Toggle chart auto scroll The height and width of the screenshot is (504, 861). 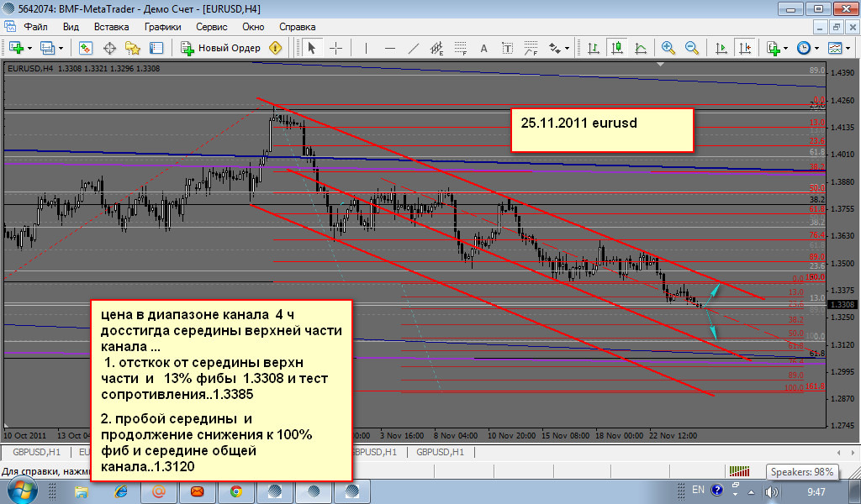(721, 48)
